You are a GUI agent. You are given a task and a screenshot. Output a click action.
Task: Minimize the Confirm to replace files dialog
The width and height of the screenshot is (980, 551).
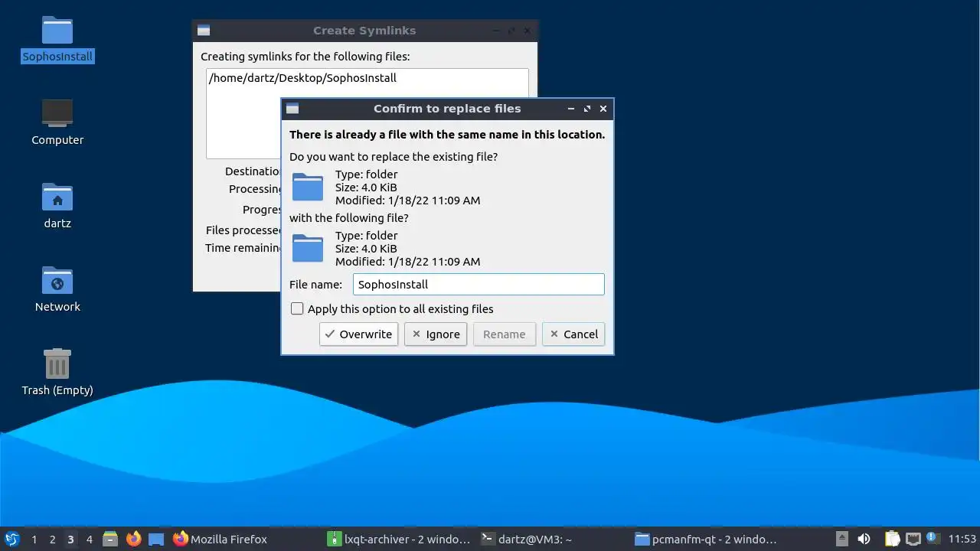[571, 109]
